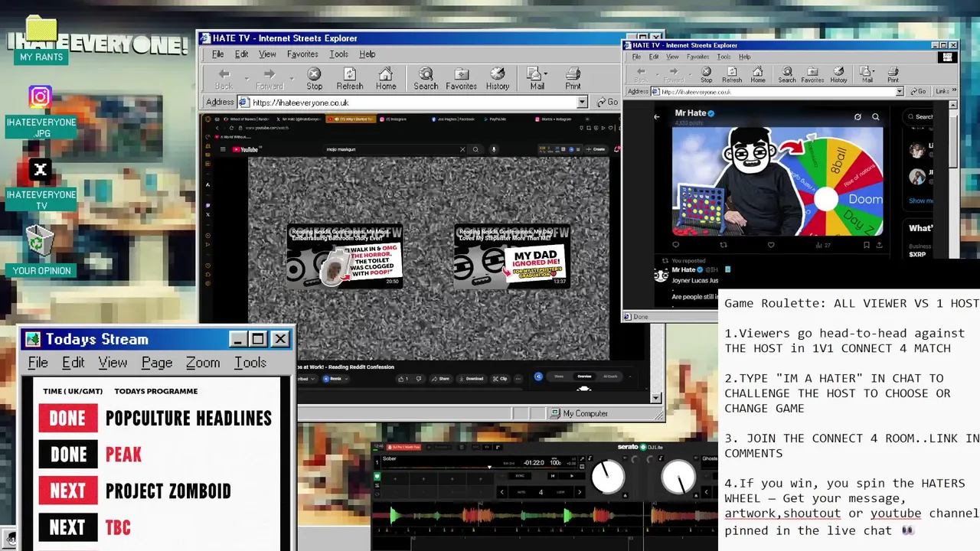Open Zoom menu in Todays Stream

203,363
